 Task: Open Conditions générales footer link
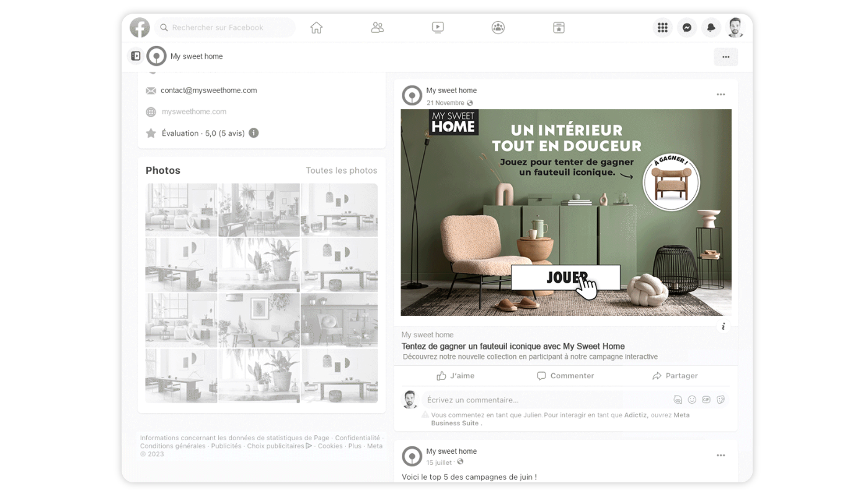tap(172, 446)
